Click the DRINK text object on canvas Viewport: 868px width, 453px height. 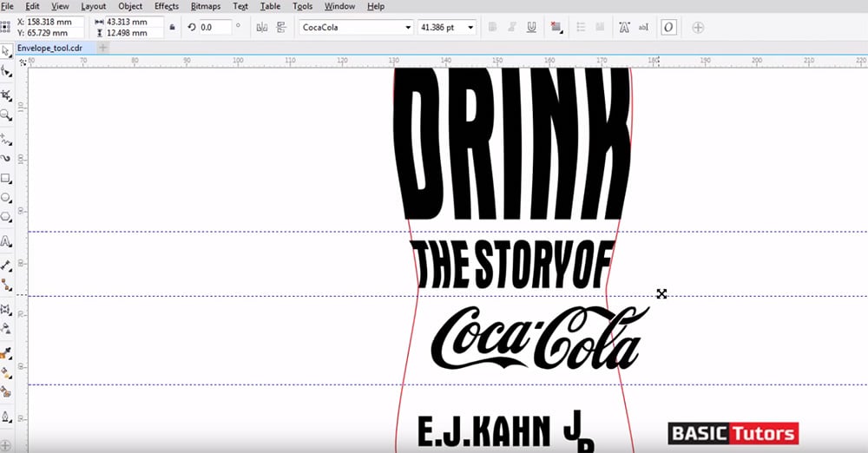(512, 144)
